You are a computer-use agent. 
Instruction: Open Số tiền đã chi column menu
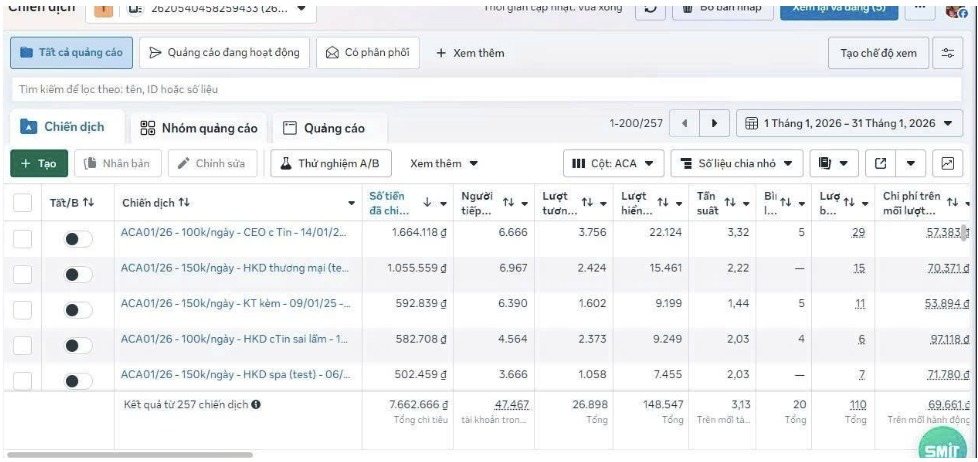[444, 203]
